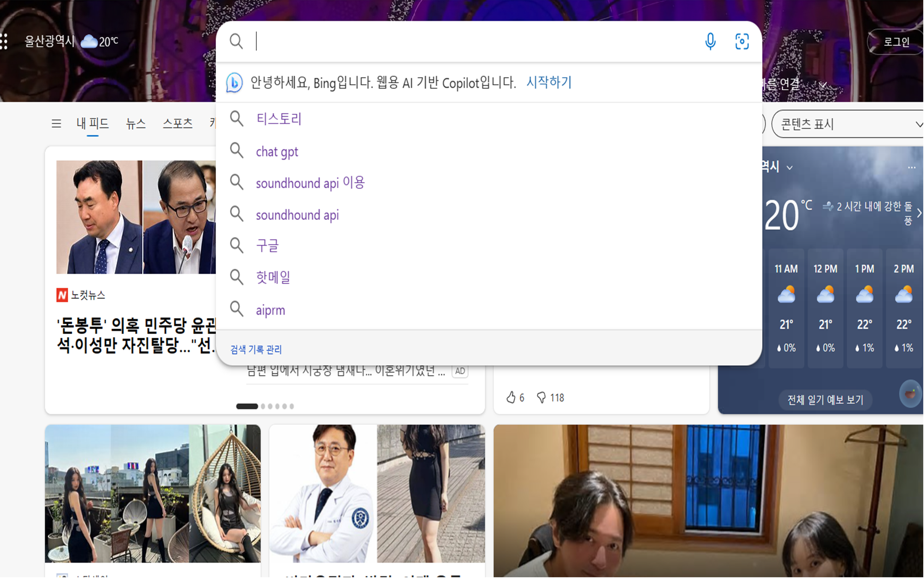
Task: Click the AD label badge
Action: click(460, 371)
